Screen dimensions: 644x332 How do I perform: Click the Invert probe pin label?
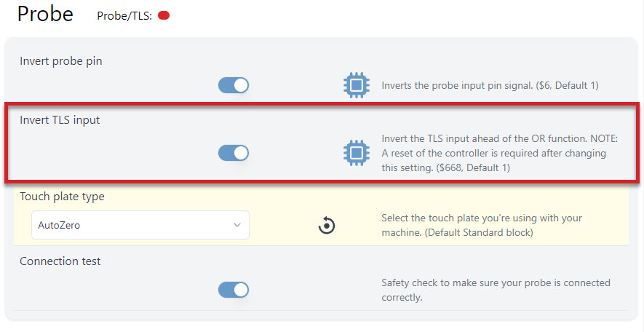coord(61,61)
